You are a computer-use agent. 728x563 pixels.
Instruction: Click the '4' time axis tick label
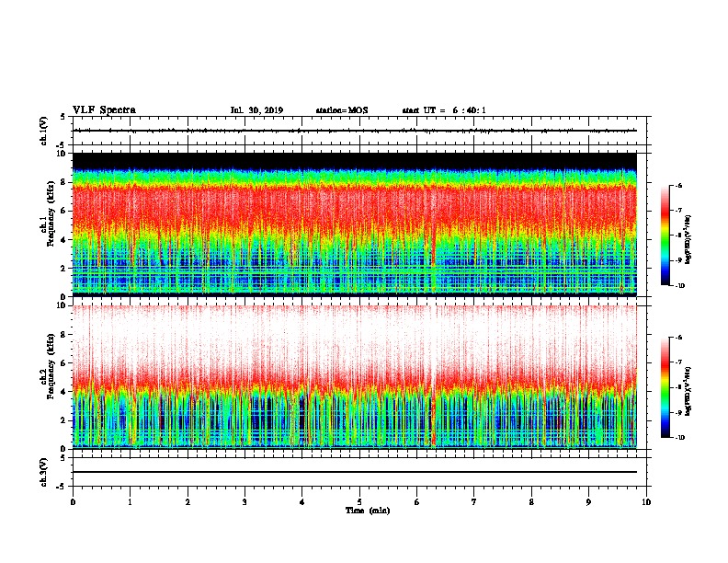point(302,502)
